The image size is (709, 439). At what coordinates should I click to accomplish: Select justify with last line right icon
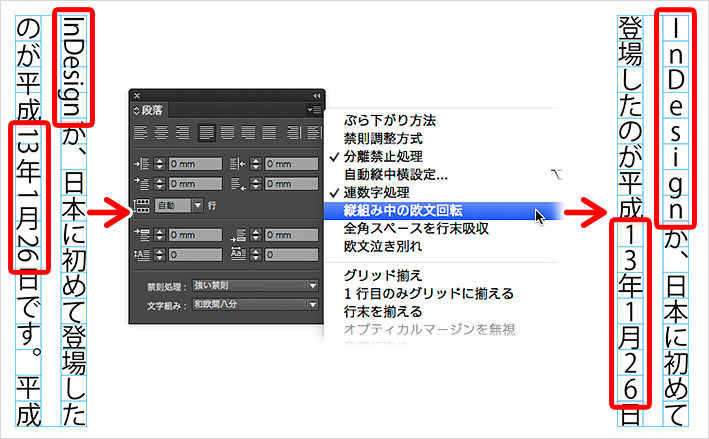coord(248,133)
